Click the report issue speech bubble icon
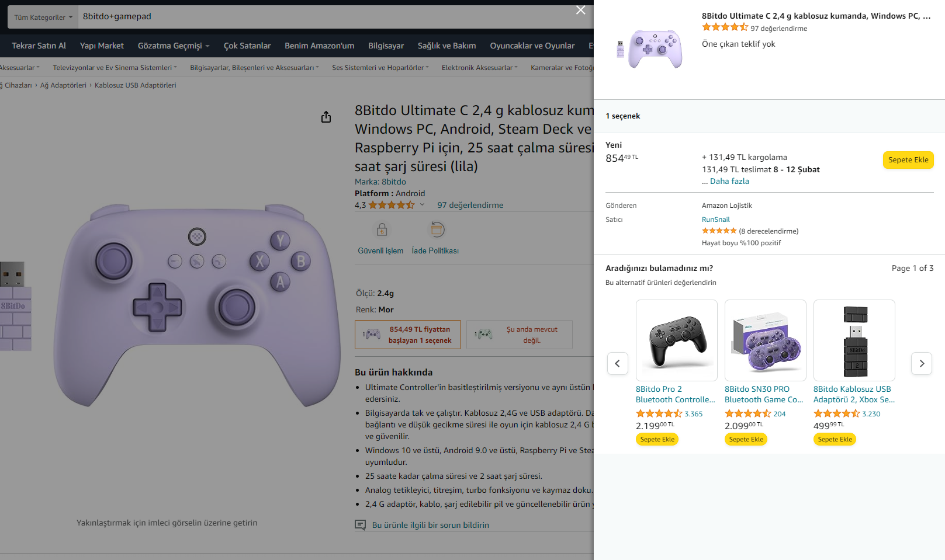The width and height of the screenshot is (945, 560). pyautogui.click(x=361, y=525)
